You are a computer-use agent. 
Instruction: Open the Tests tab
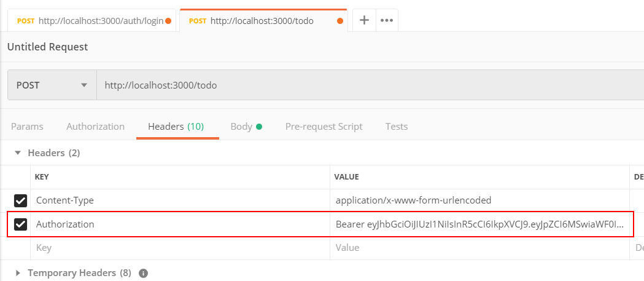point(397,126)
